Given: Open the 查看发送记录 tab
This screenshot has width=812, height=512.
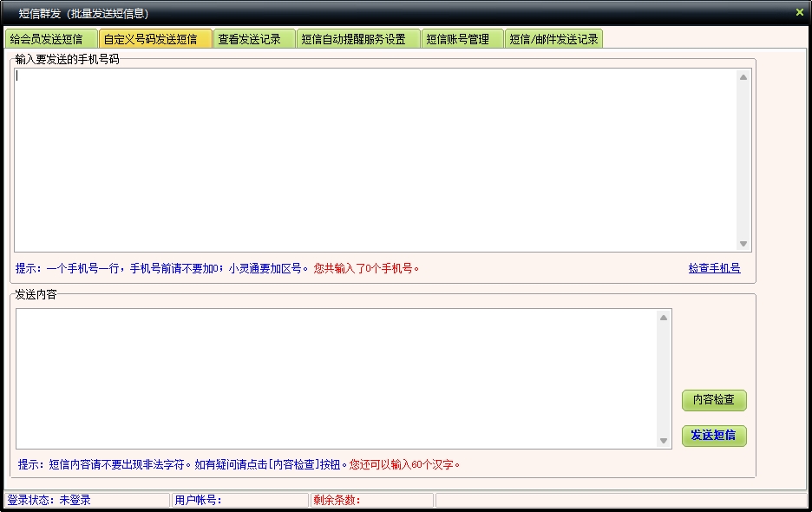Looking at the screenshot, I should pos(253,39).
